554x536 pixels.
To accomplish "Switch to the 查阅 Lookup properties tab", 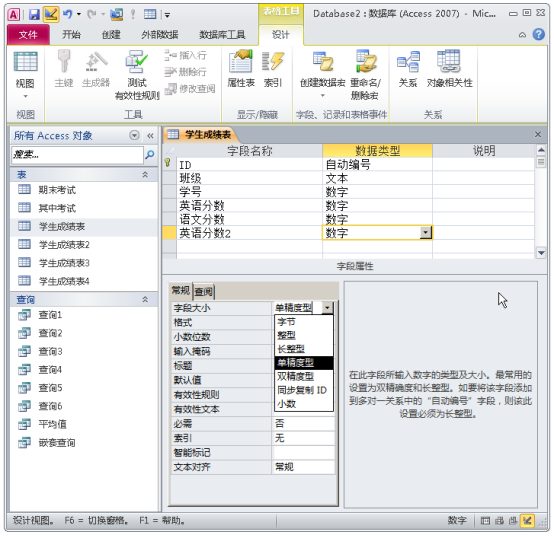I will [x=204, y=291].
